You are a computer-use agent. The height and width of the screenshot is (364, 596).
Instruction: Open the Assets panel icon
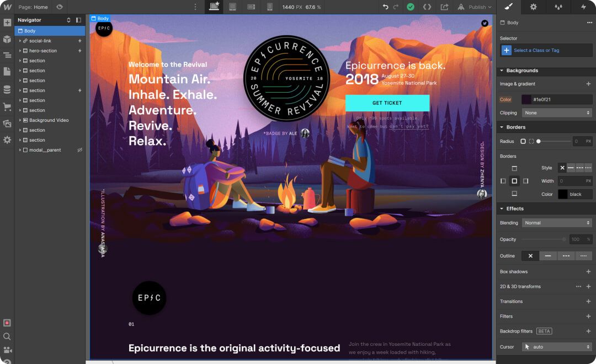7,123
